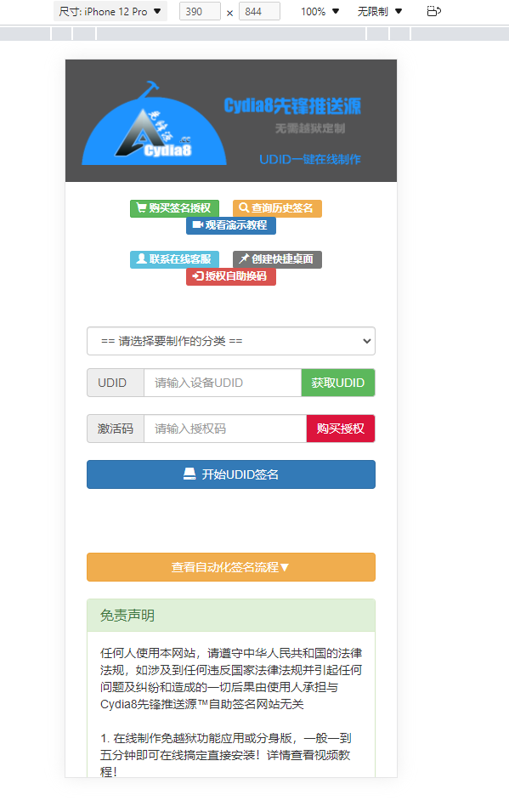Click the 获取UDID green button
This screenshot has width=509, height=812.
[338, 383]
